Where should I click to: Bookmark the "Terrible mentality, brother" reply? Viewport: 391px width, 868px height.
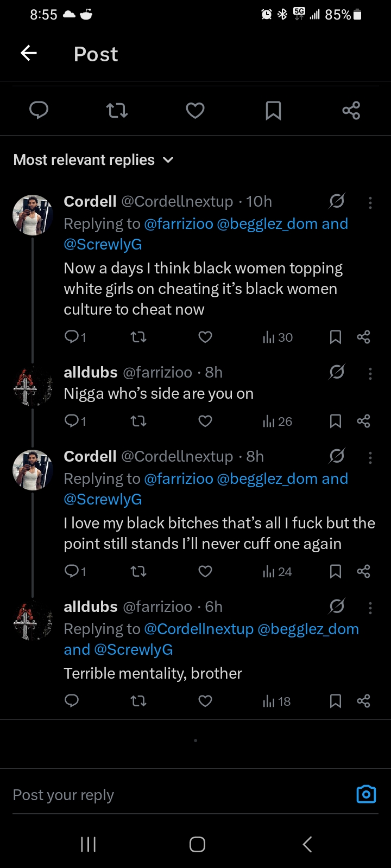point(336,701)
